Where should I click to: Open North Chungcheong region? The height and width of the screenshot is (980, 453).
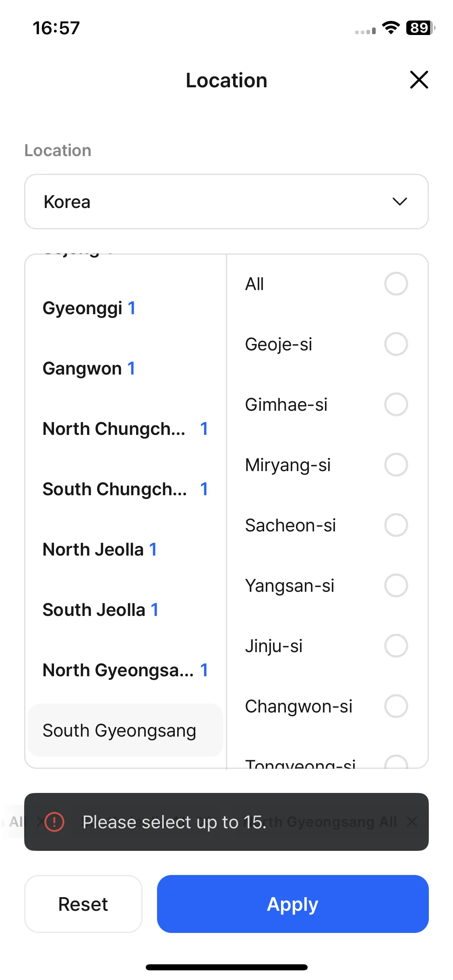pyautogui.click(x=125, y=429)
